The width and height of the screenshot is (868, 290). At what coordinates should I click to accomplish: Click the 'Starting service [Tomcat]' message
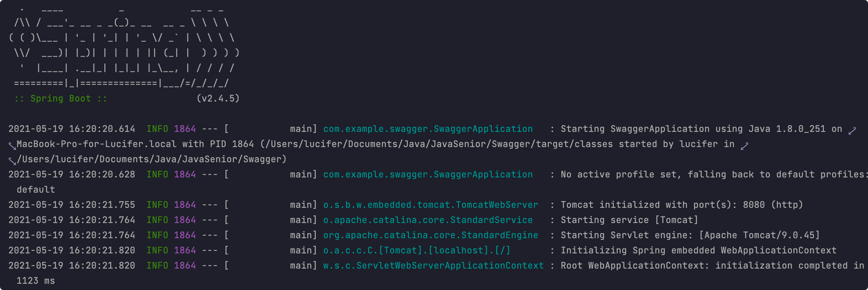click(630, 220)
